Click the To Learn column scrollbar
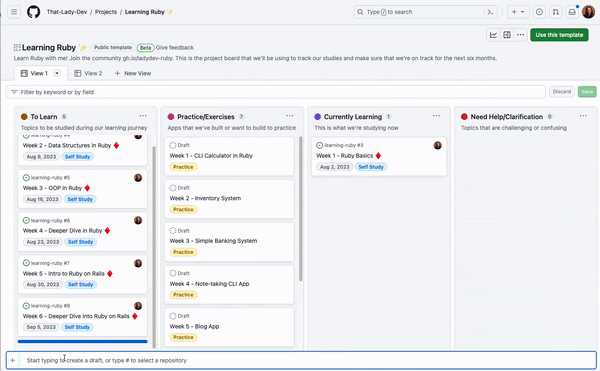 [x=154, y=247]
